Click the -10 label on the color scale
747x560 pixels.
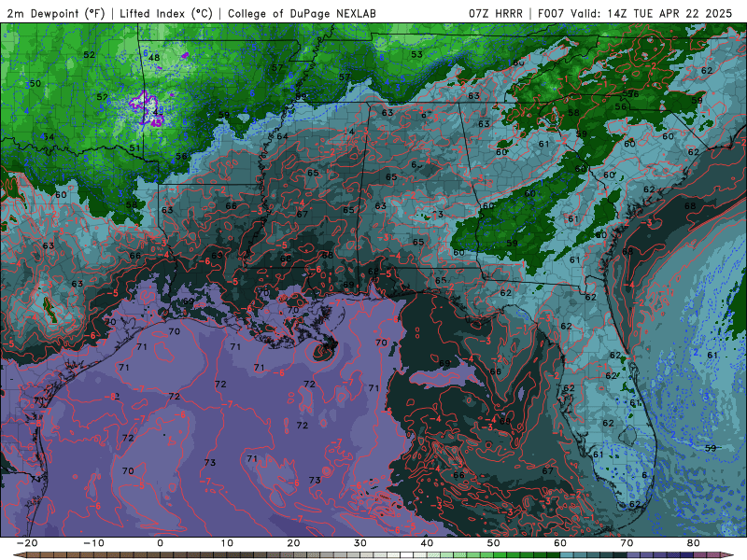pos(93,543)
